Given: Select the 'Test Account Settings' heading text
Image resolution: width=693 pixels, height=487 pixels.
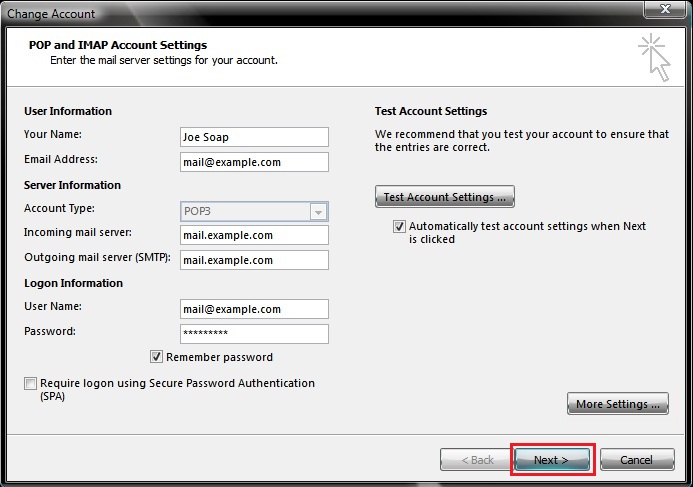Looking at the screenshot, I should tap(431, 111).
